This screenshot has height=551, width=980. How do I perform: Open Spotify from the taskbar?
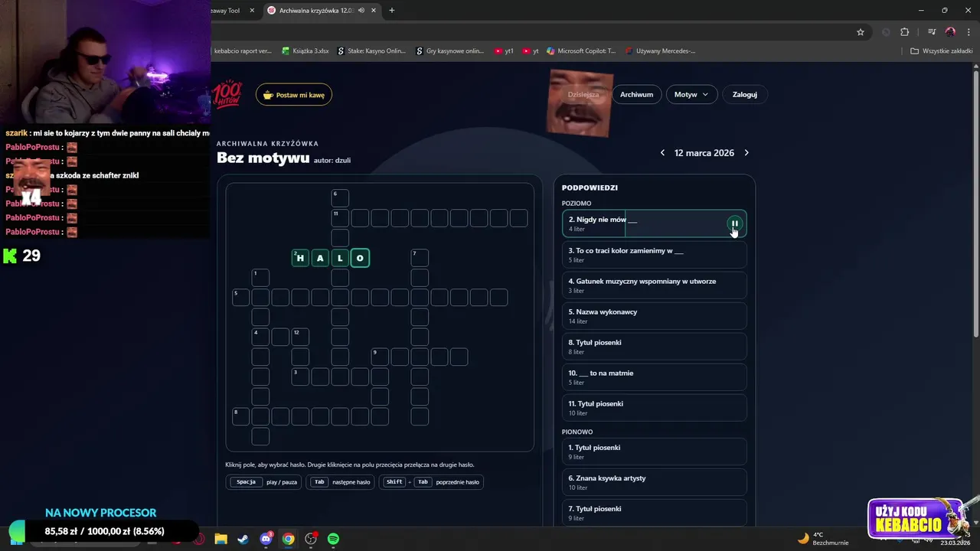point(333,539)
